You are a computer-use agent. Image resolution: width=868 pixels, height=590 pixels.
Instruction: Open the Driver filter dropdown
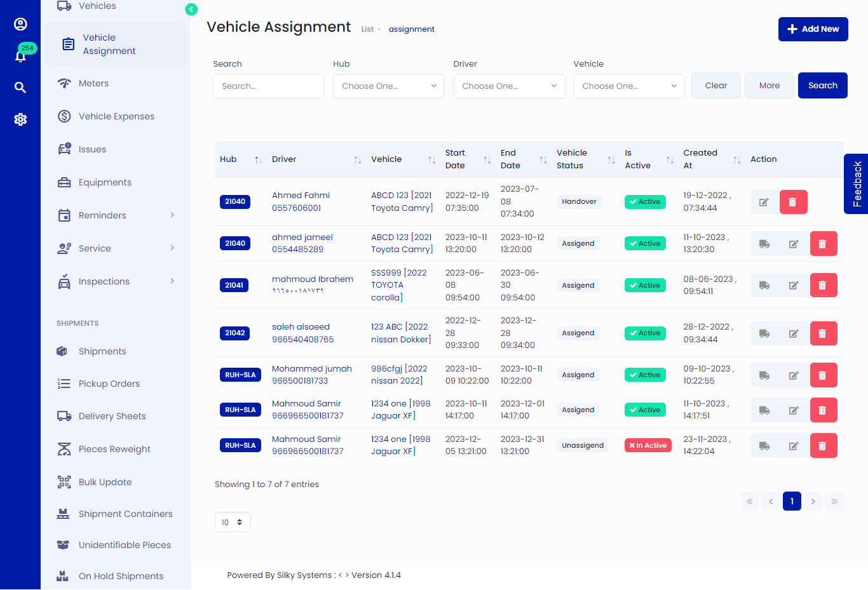tap(509, 86)
